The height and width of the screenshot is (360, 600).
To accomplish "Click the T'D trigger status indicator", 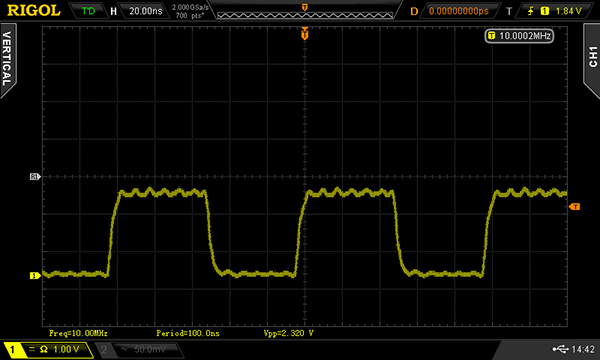I will tap(88, 11).
